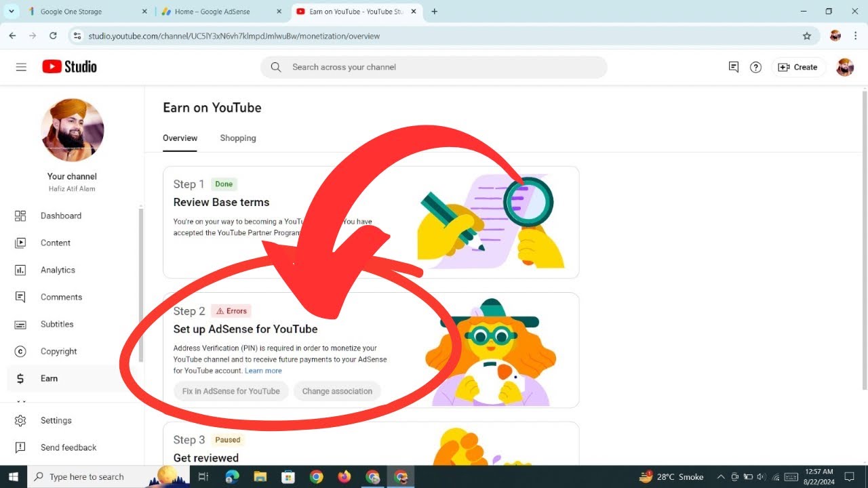Viewport: 868px width, 488px height.
Task: Open account avatar in YouTube Studio header
Action: [x=845, y=67]
